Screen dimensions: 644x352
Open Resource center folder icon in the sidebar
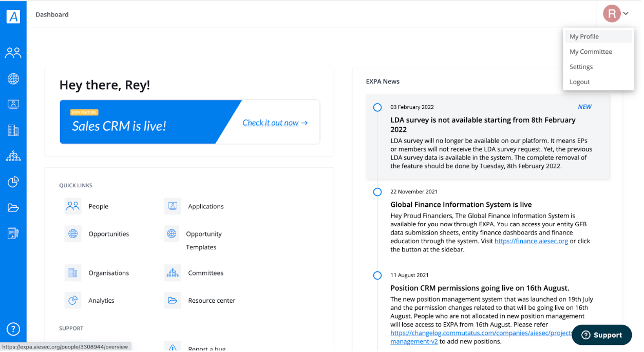pos(13,208)
